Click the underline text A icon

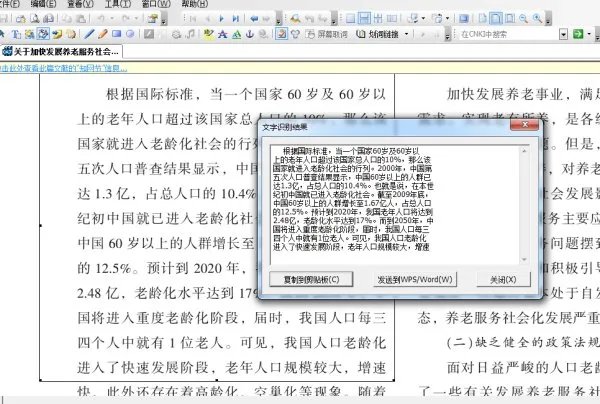pyautogui.click(x=236, y=34)
